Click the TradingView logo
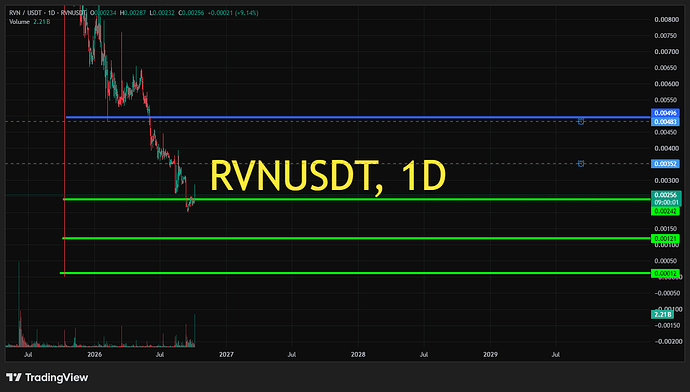The height and width of the screenshot is (392, 690). [x=47, y=377]
